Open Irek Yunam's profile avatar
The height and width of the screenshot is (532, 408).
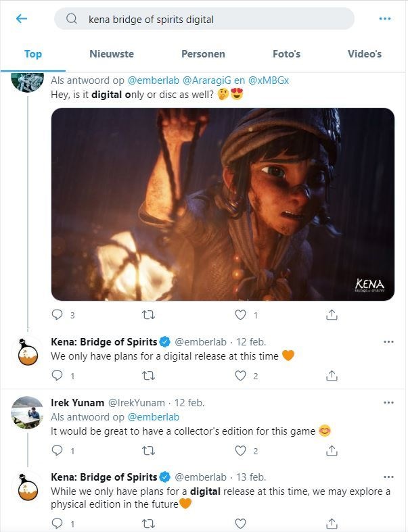coord(28,412)
